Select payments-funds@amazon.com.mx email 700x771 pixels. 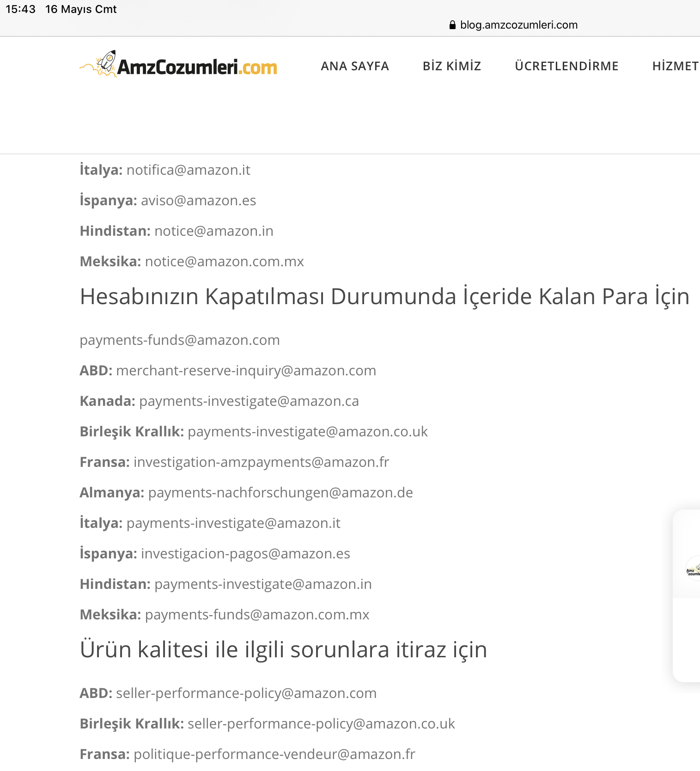[257, 615]
